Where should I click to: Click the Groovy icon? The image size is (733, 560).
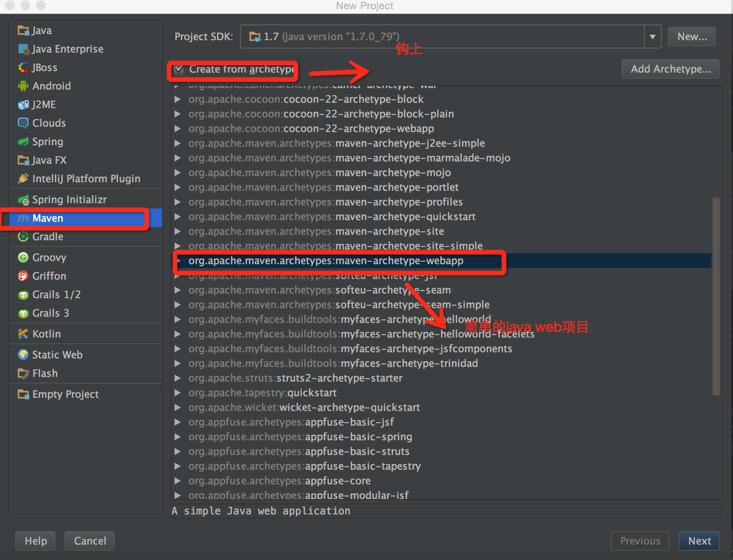(x=23, y=257)
